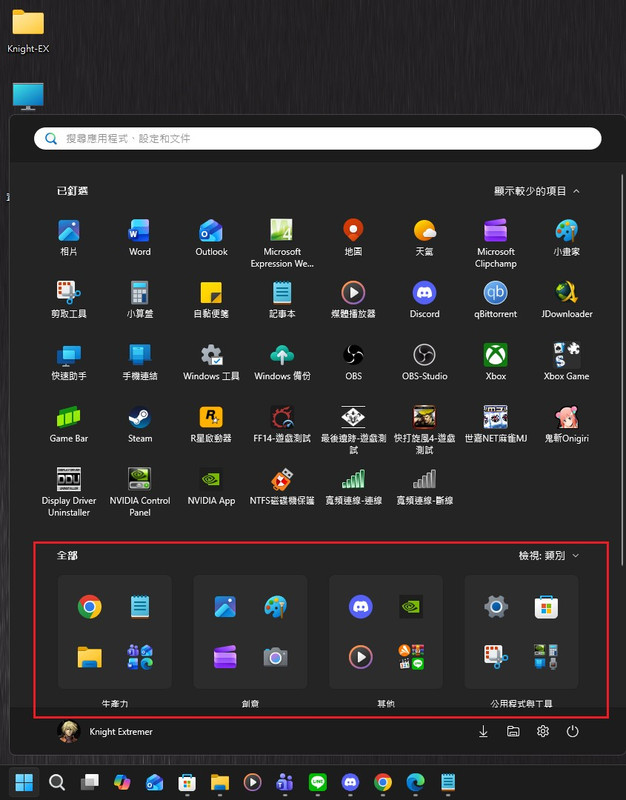Open the 地圖 Maps pinned app
Image resolution: width=626 pixels, height=800 pixels.
[x=353, y=237]
